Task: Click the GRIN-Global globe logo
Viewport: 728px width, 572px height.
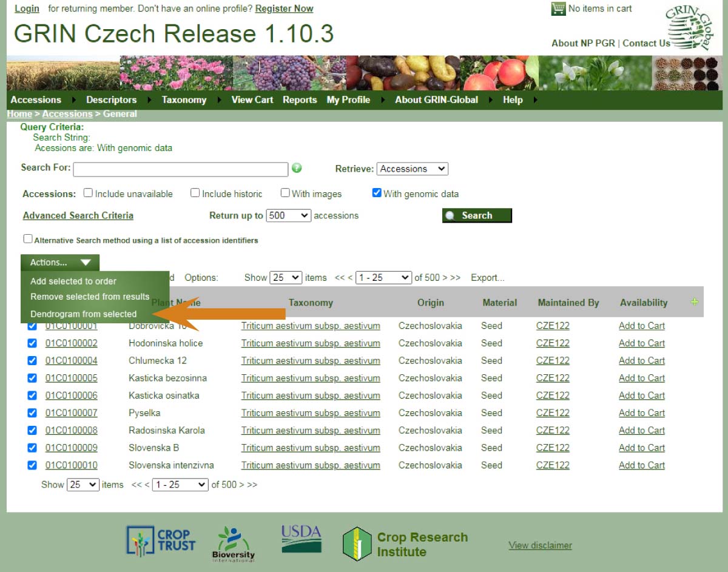Action: [690, 28]
